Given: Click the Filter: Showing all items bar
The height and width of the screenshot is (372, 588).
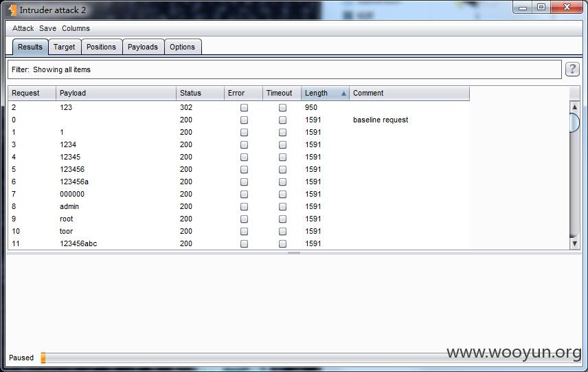Looking at the screenshot, I should 284,69.
